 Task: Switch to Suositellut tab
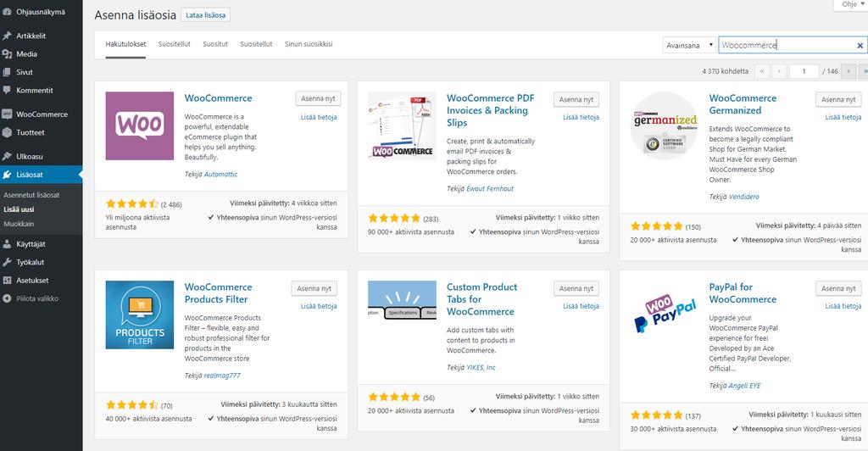pos(175,44)
